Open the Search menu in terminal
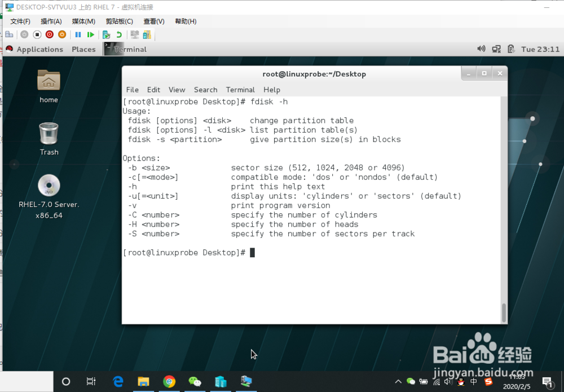 pyautogui.click(x=205, y=90)
